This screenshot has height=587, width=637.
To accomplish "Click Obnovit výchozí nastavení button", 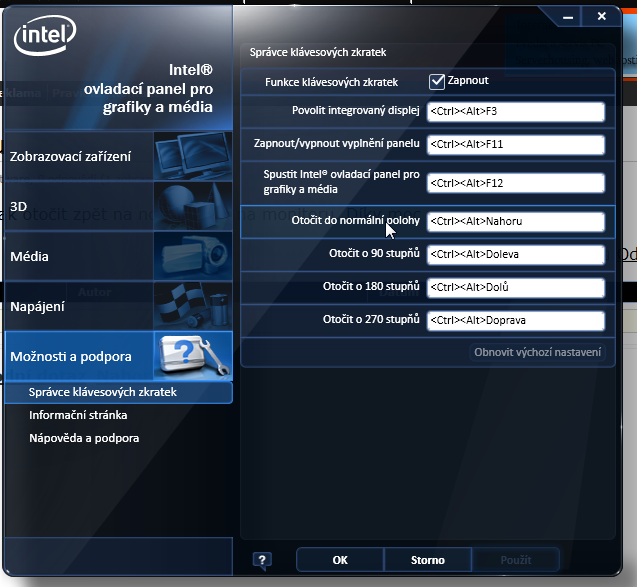I will coord(537,352).
